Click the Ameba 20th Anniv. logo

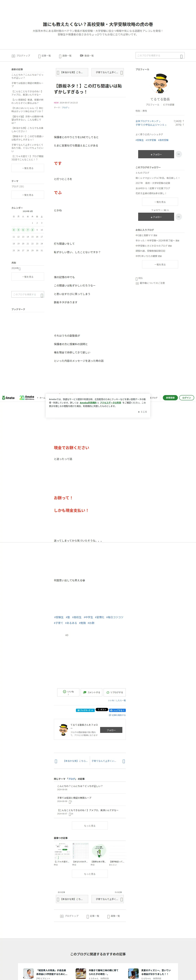click(27, 398)
